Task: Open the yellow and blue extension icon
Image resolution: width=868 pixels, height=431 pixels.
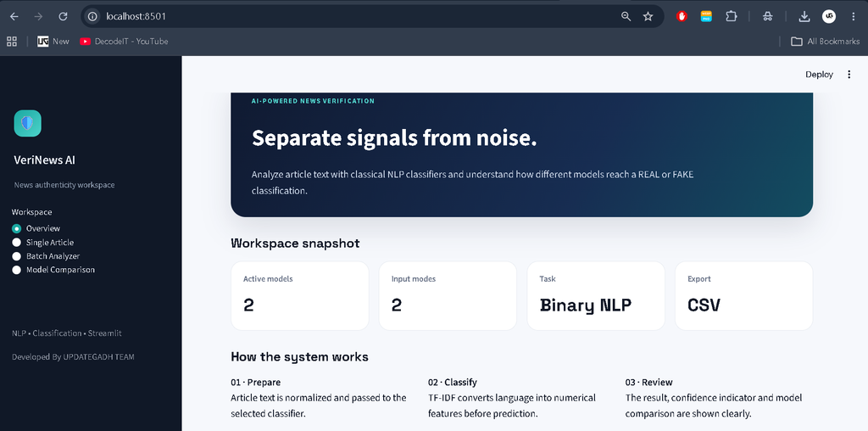Action: (706, 17)
